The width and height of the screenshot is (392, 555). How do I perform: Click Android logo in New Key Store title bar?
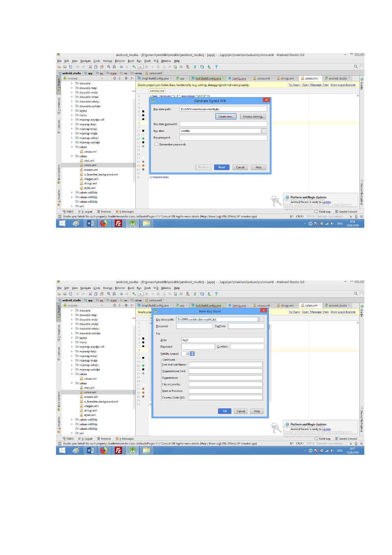pos(156,311)
